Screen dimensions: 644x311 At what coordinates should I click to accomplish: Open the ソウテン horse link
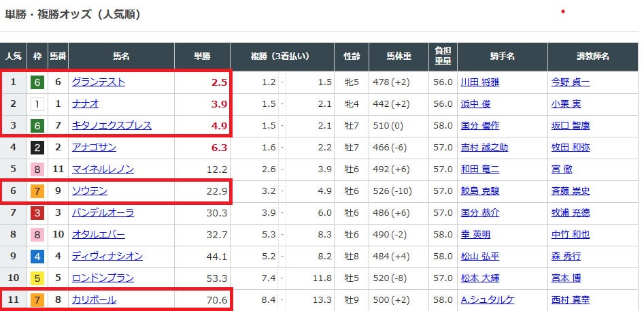(x=89, y=191)
